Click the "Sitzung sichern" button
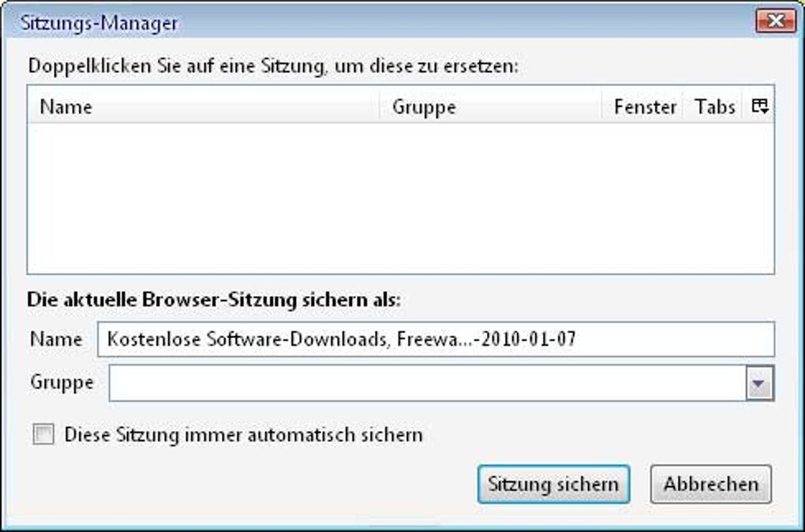The width and height of the screenshot is (805, 532). click(553, 483)
